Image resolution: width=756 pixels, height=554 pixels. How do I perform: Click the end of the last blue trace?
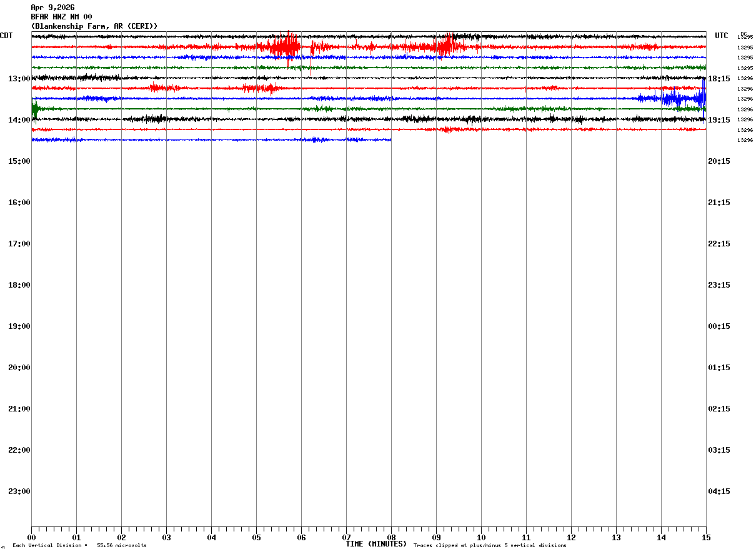390,140
